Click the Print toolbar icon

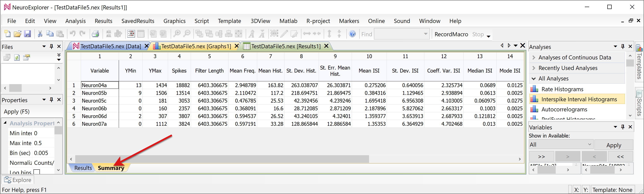coord(95,34)
